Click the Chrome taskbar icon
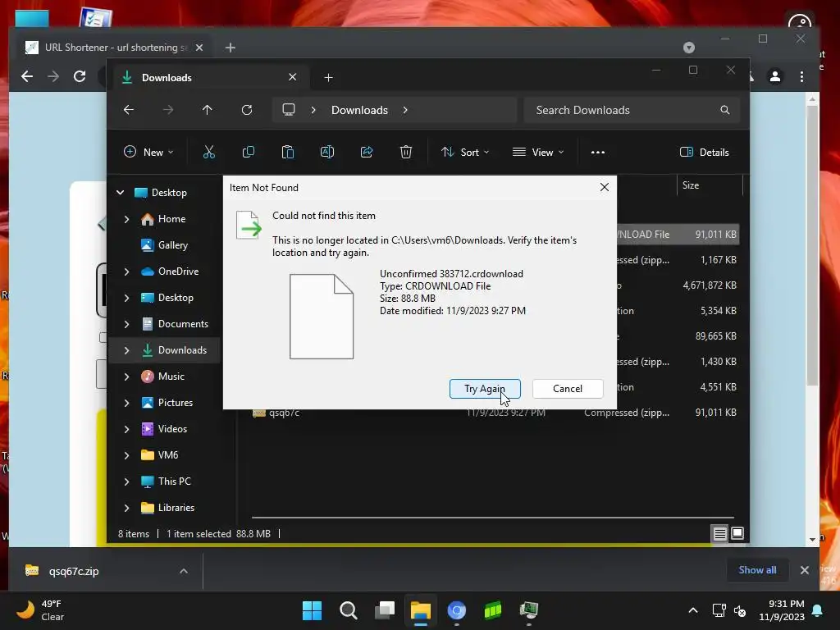This screenshot has height=630, width=840. tap(456, 610)
